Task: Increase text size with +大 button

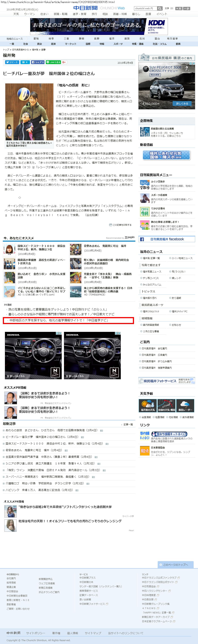Action: [x=179, y=9]
